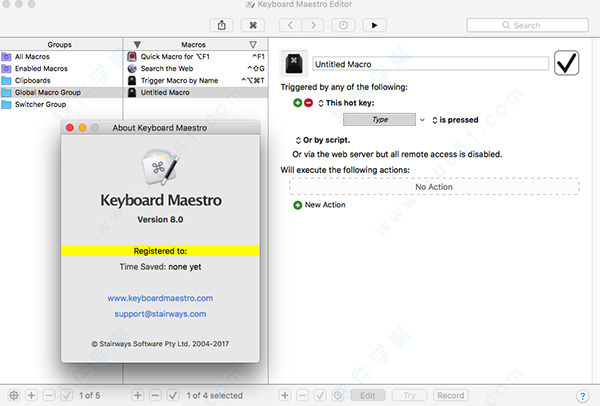Click the filled sort triangle in Macros header
Image resolution: width=600 pixels, height=406 pixels.
point(137,45)
